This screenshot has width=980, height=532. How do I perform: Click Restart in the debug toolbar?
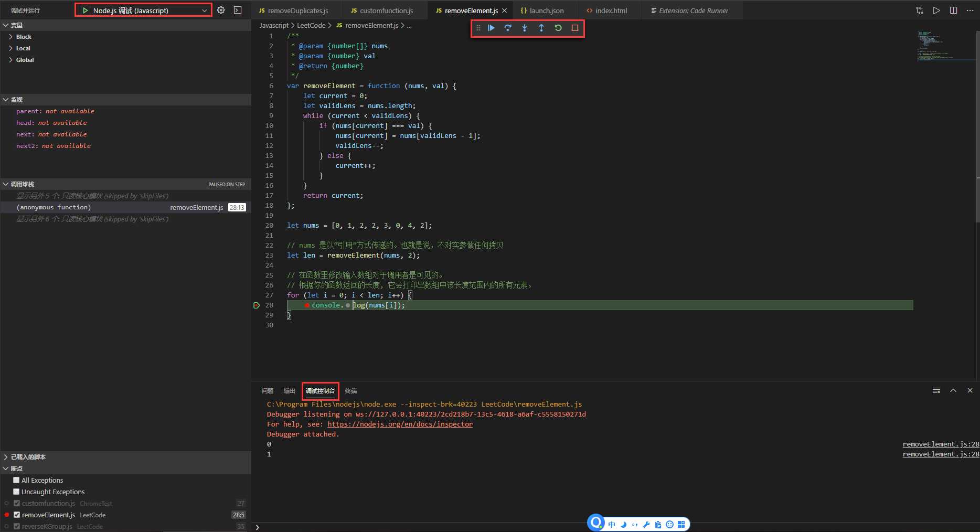(558, 28)
